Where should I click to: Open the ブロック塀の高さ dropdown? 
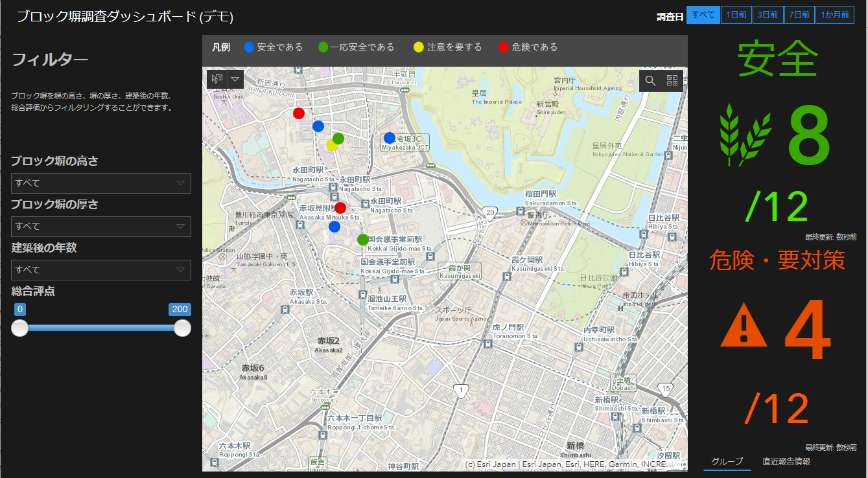point(101,183)
